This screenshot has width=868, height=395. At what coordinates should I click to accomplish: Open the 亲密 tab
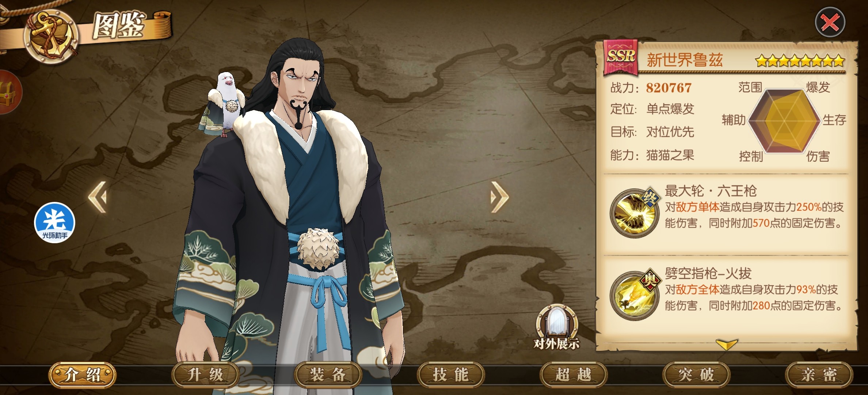[x=819, y=375]
